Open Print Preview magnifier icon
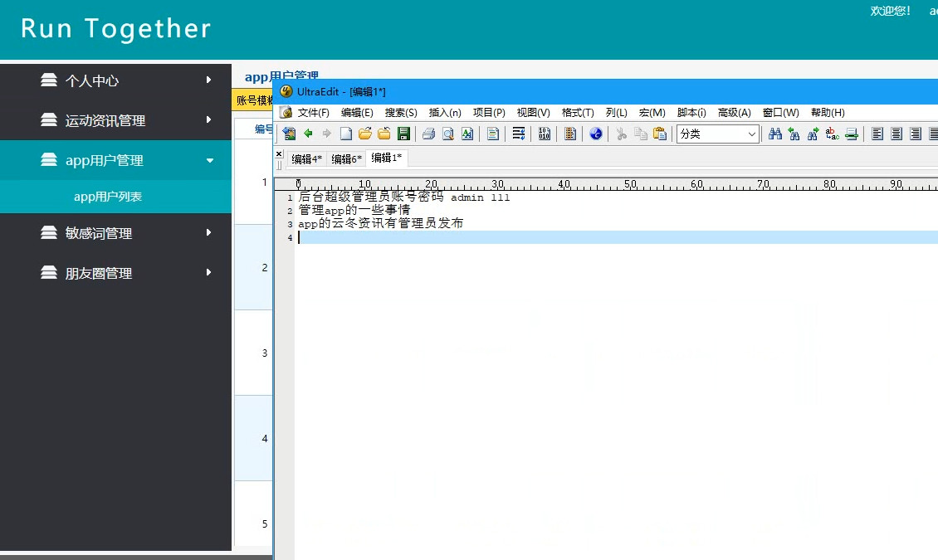The width and height of the screenshot is (938, 560). 447,134
